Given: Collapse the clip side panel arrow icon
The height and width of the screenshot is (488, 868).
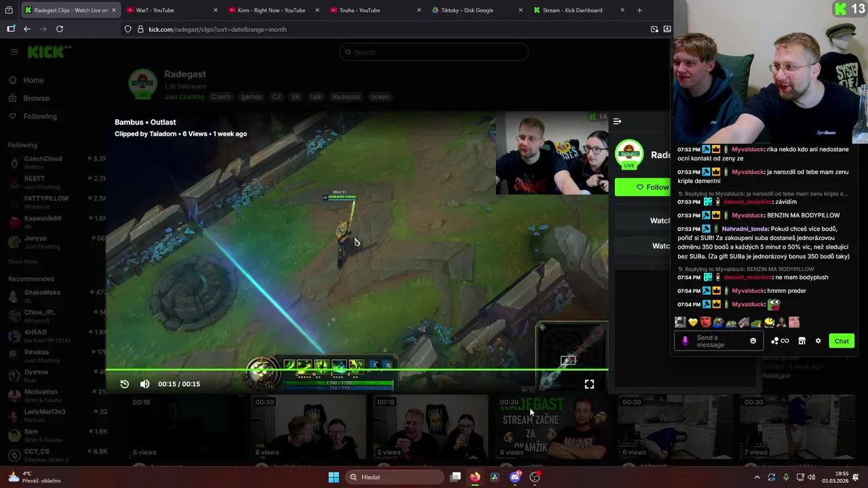Looking at the screenshot, I should click(617, 121).
